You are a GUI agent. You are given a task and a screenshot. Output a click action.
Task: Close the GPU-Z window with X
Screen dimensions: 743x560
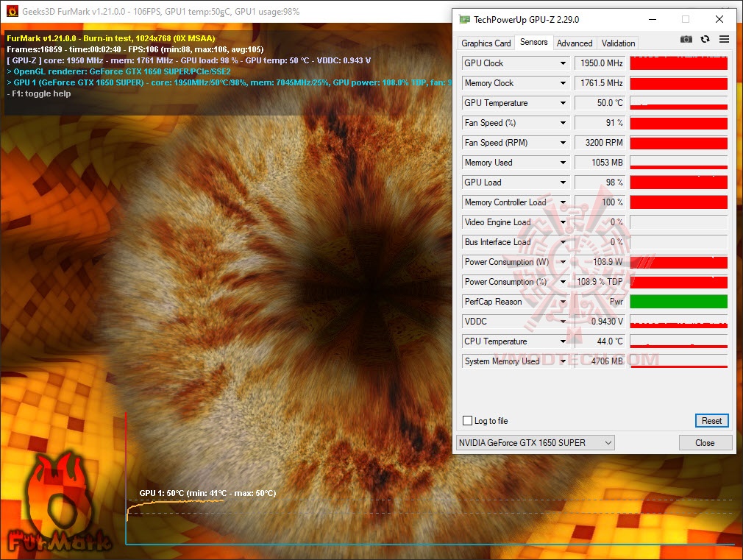(x=719, y=19)
